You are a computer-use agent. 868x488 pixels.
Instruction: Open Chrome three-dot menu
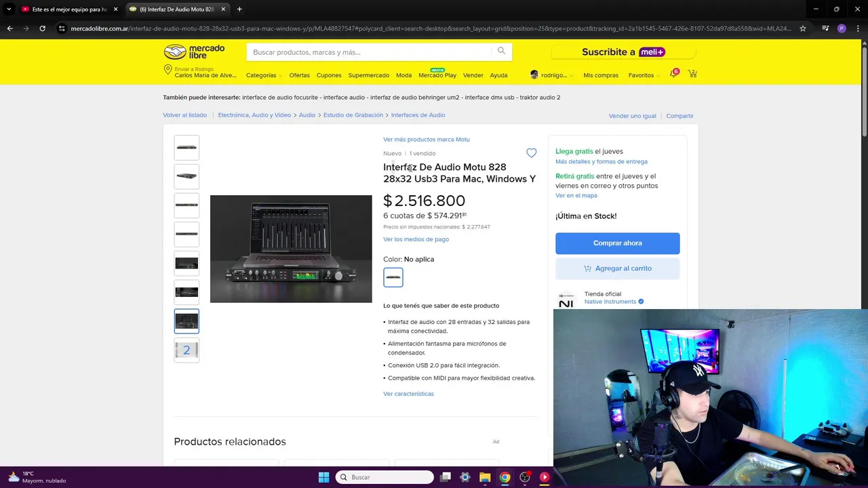coord(858,28)
